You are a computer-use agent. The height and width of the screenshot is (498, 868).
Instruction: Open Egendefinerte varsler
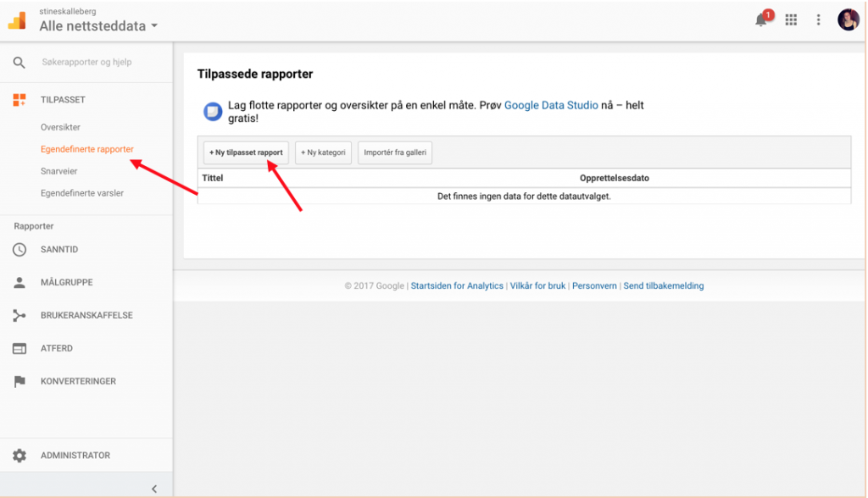[82, 193]
